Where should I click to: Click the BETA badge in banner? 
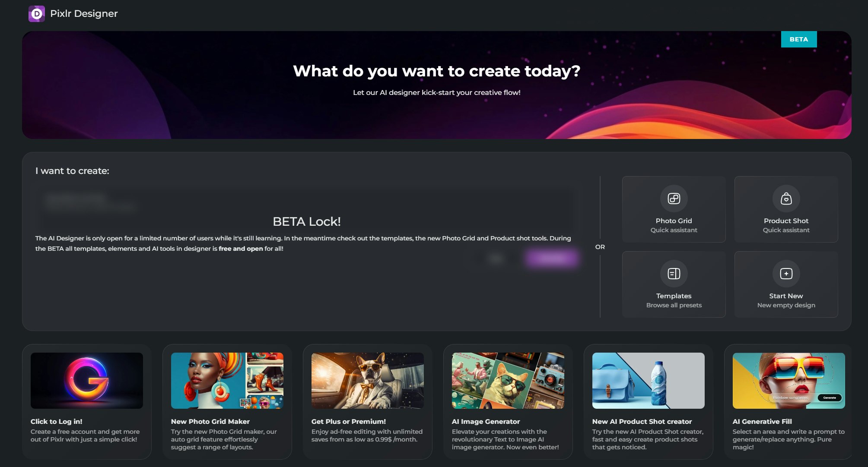(x=798, y=39)
